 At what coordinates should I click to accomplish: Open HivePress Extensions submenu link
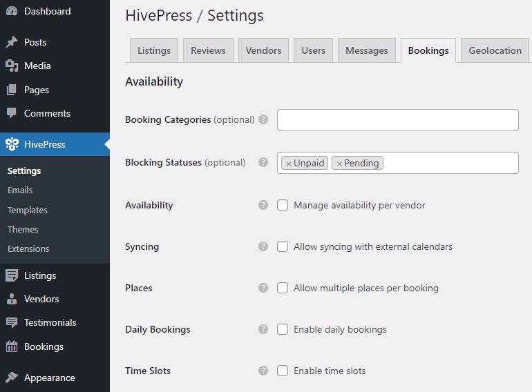28,248
